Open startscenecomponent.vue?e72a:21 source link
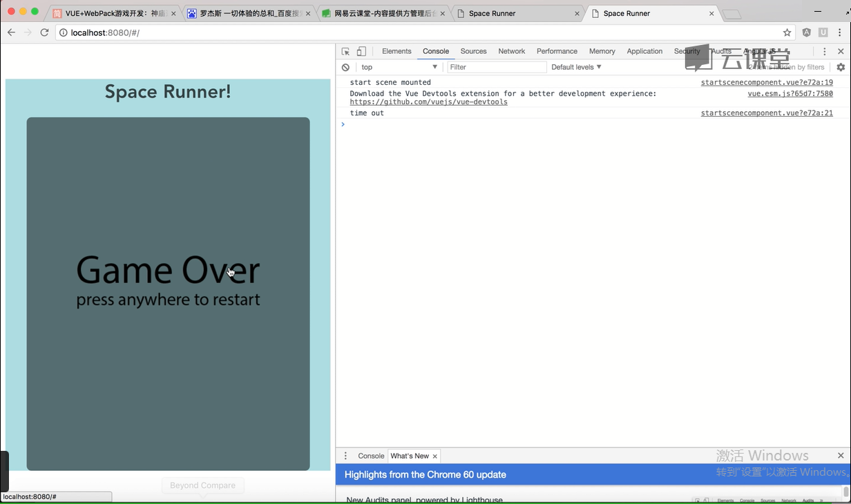The width and height of the screenshot is (851, 504). [767, 113]
